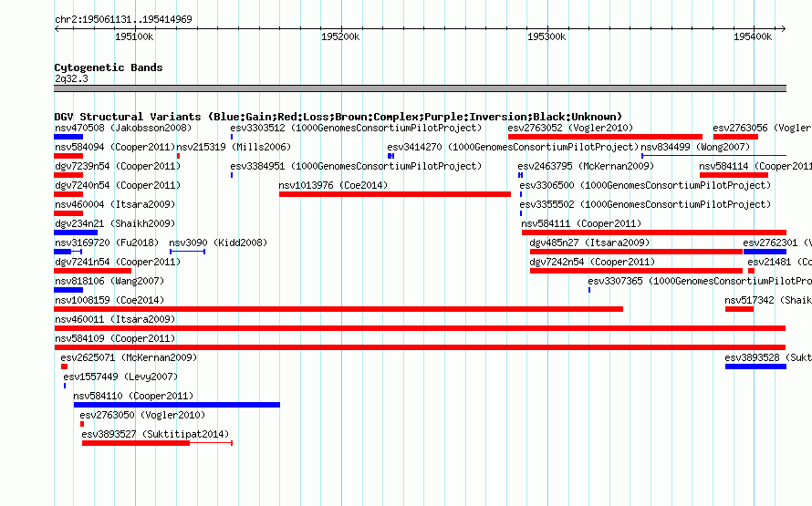Open the esv2763050 (Vogler2010) label
Viewport: 812px width, 506px height.
coord(142,415)
